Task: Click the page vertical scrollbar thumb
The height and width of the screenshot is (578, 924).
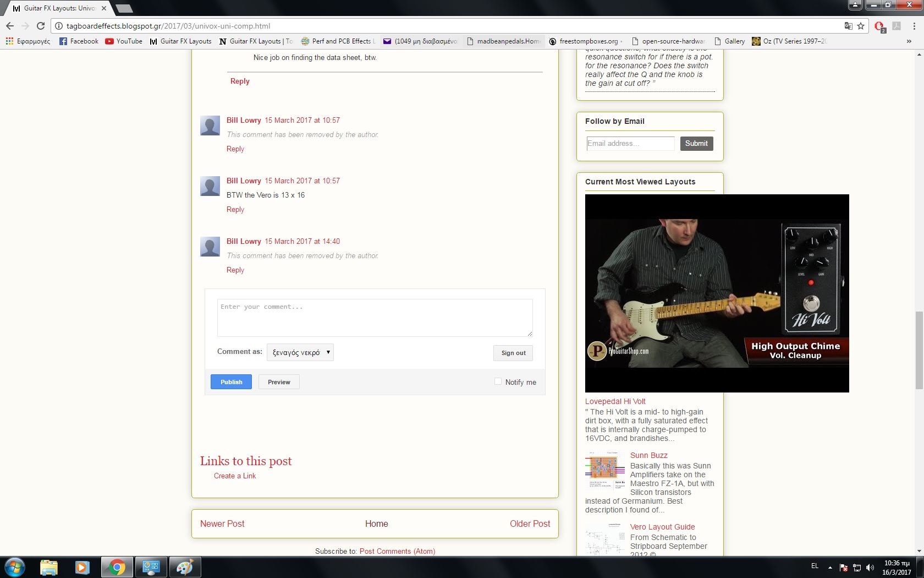Action: [x=919, y=350]
